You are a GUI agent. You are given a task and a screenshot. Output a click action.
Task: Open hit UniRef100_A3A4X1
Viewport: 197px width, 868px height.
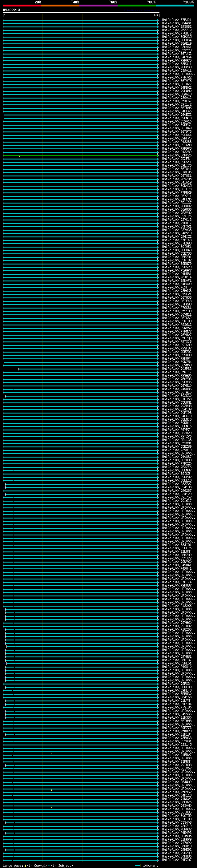point(176,47)
